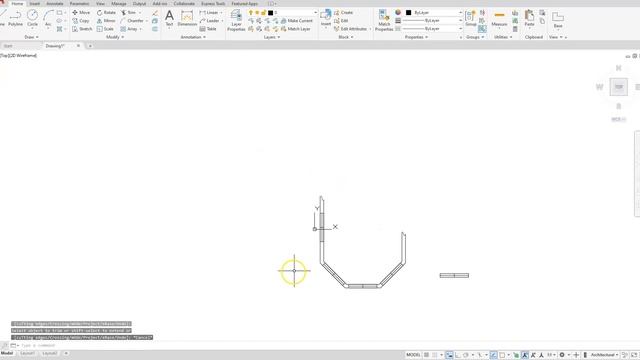Open the Text annotation tool
The image size is (640, 360).
tap(169, 19)
